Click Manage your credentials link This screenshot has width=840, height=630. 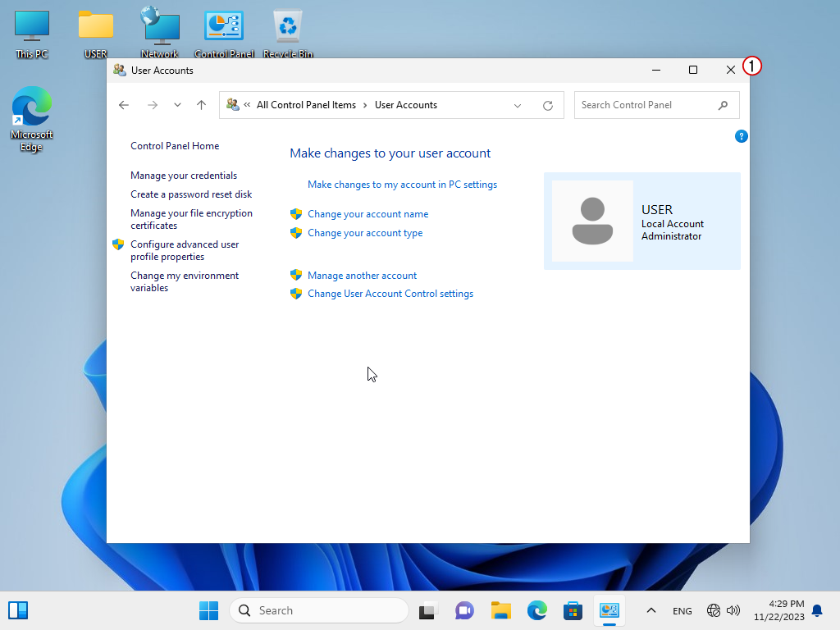tap(184, 176)
